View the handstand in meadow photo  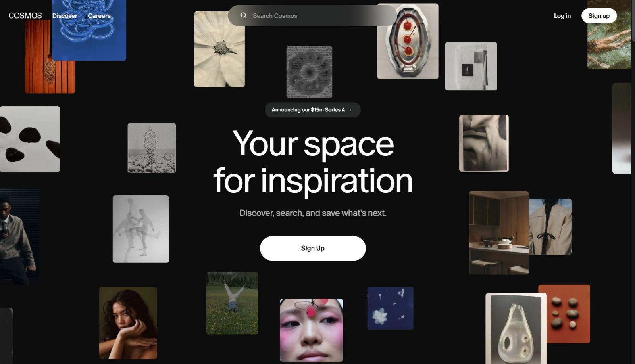[232, 303]
